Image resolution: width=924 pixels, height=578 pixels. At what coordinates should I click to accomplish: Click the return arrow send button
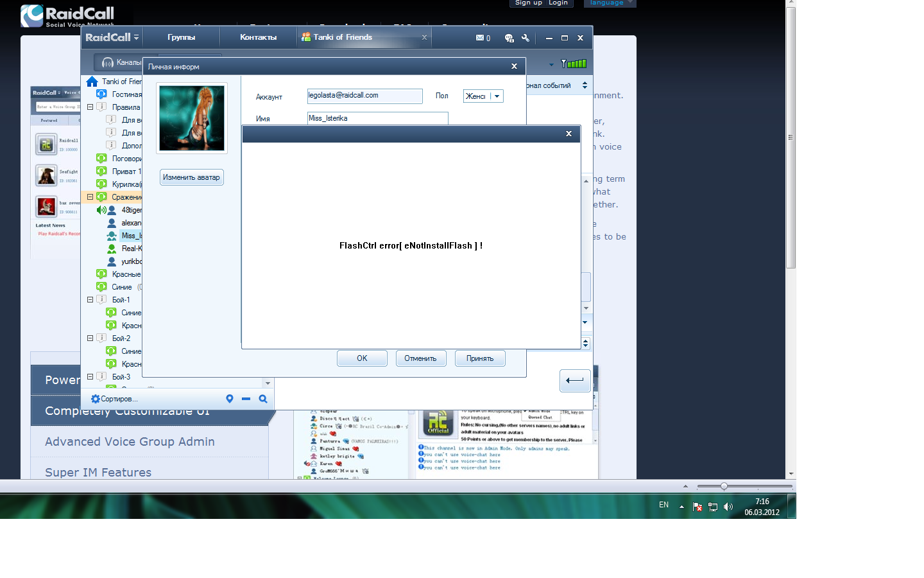pos(575,381)
